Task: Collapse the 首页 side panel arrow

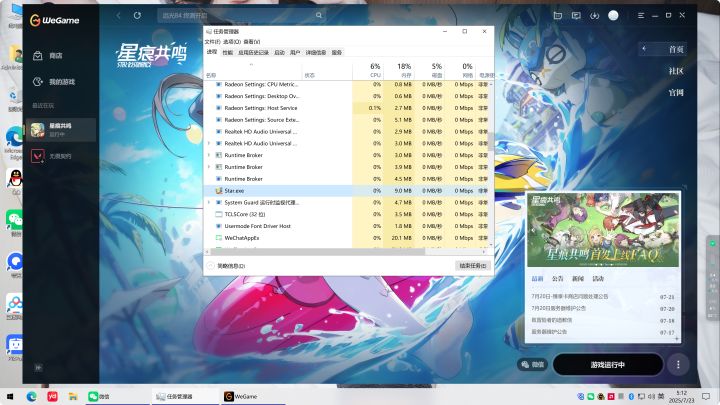Action: [x=644, y=49]
